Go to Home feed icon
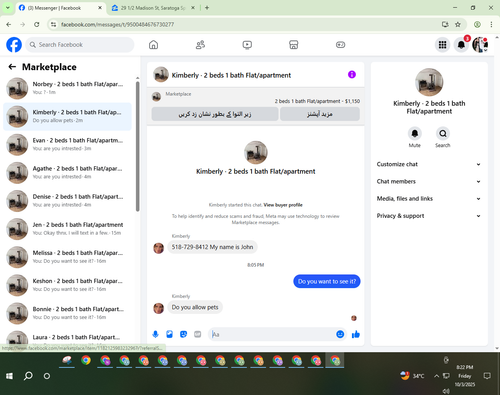Image resolution: width=500 pixels, height=395 pixels. click(x=153, y=45)
